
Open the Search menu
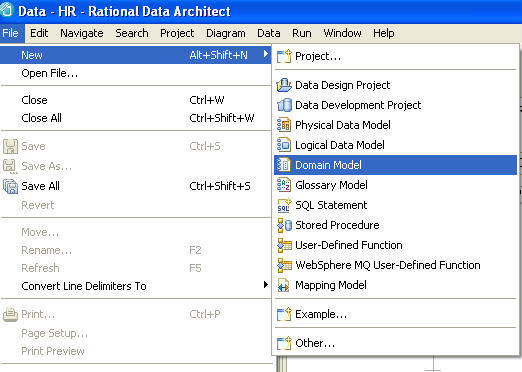(x=132, y=33)
